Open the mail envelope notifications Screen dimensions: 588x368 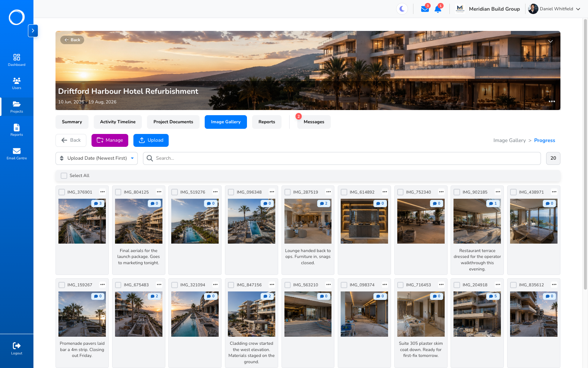[425, 9]
